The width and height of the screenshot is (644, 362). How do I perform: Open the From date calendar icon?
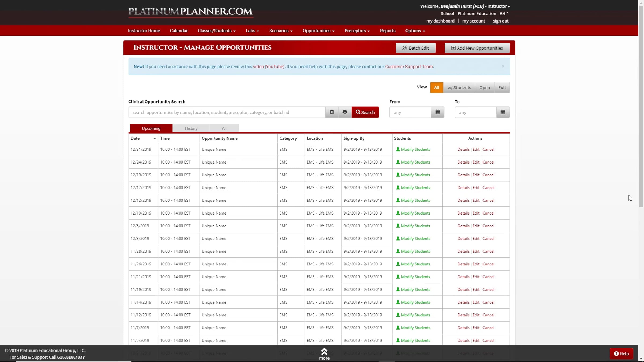[x=437, y=112]
